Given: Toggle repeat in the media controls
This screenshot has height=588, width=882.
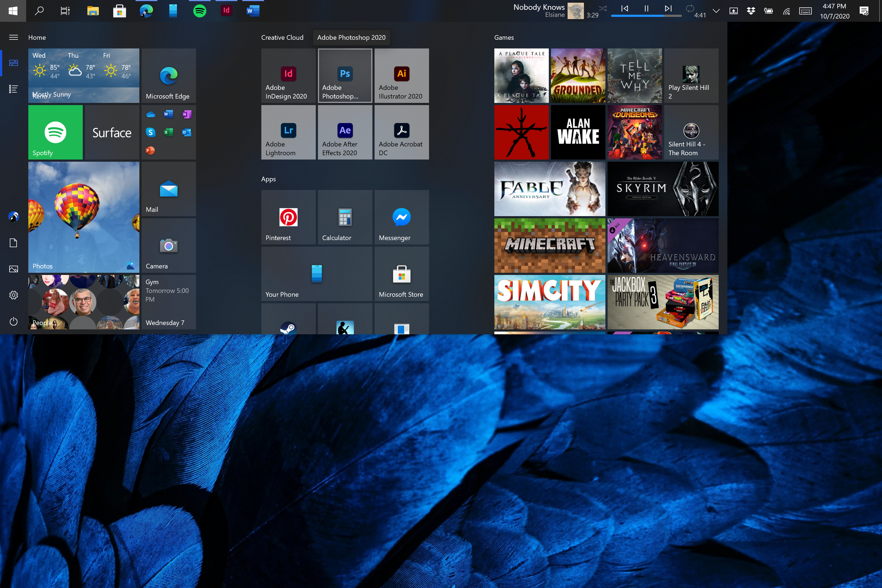Looking at the screenshot, I should [690, 8].
